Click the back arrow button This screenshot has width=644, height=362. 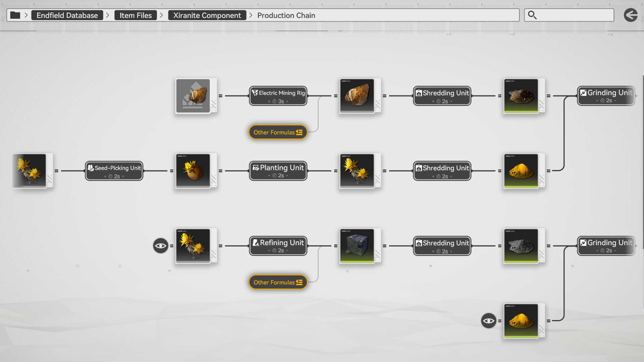pyautogui.click(x=631, y=15)
